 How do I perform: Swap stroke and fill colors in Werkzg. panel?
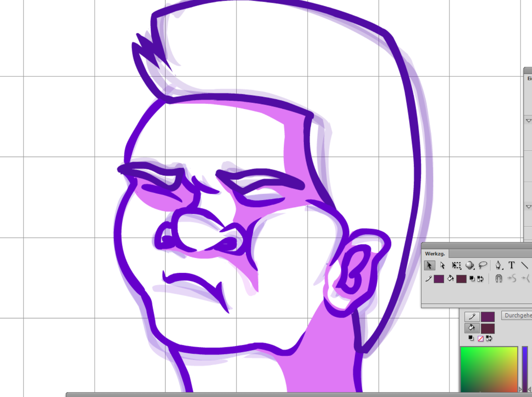click(x=480, y=279)
